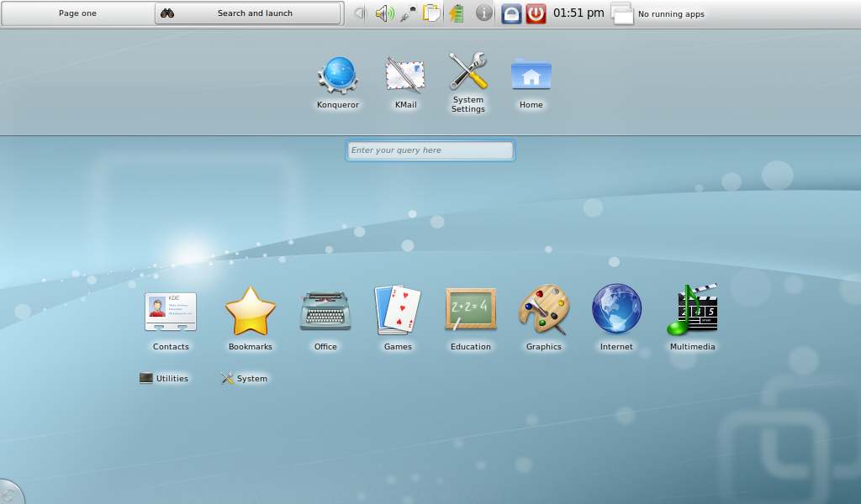
Task: Open the Home folder
Action: coord(531,76)
